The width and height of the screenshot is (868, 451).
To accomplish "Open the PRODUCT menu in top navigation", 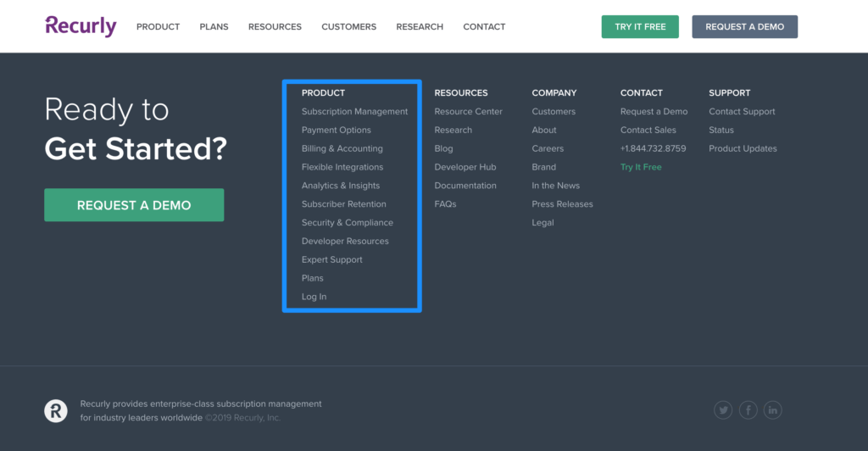I will pyautogui.click(x=159, y=26).
